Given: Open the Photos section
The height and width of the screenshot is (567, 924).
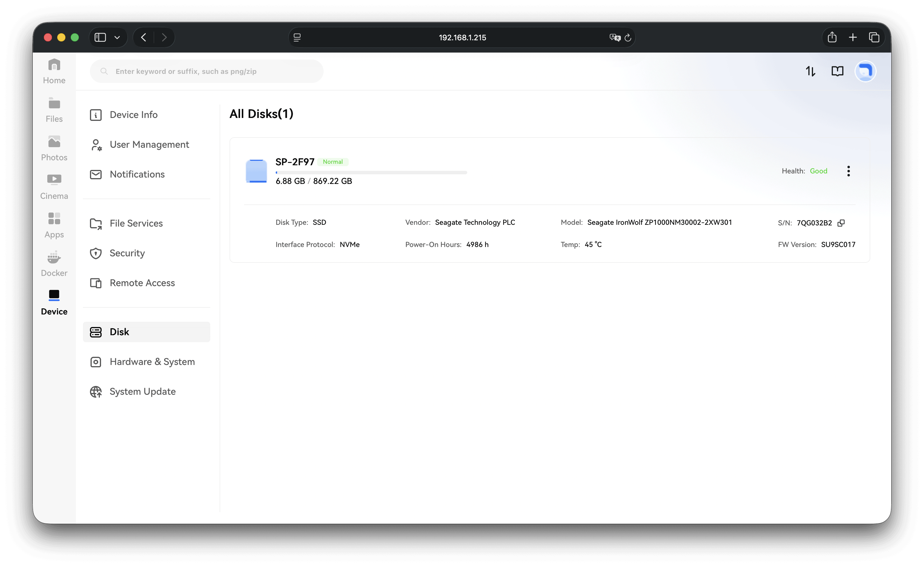Looking at the screenshot, I should point(54,148).
